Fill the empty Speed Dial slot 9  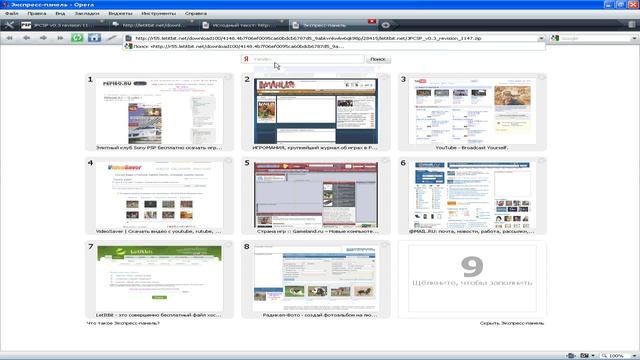click(x=472, y=278)
